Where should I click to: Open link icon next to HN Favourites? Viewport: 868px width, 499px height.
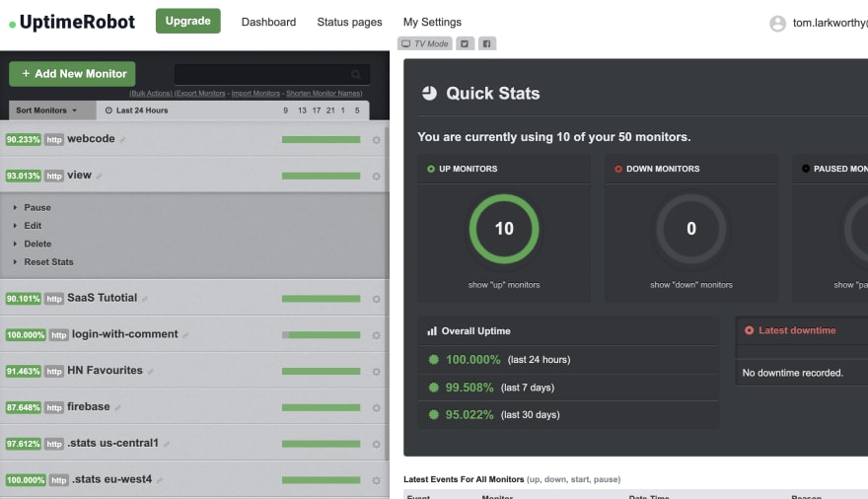[x=151, y=372]
